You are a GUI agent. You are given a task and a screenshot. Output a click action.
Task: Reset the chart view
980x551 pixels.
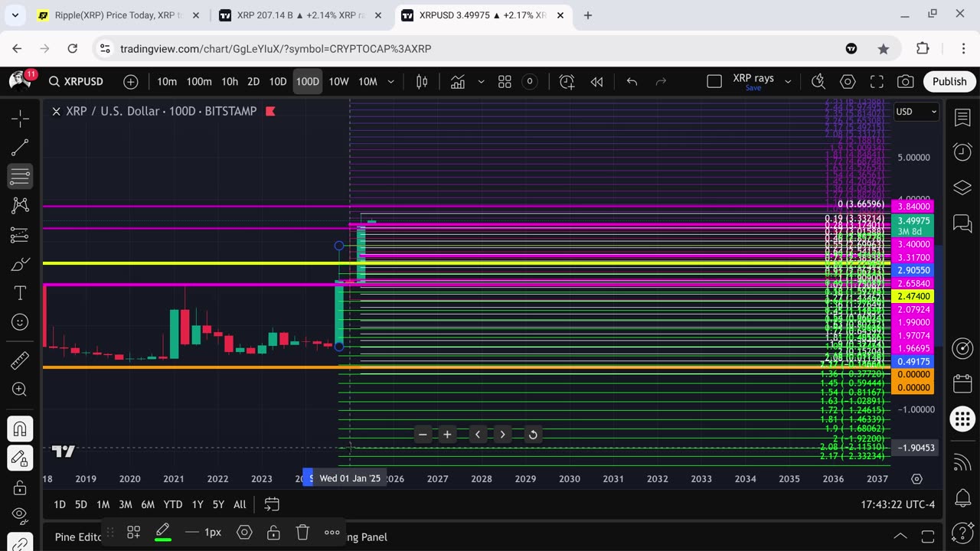pyautogui.click(x=533, y=435)
